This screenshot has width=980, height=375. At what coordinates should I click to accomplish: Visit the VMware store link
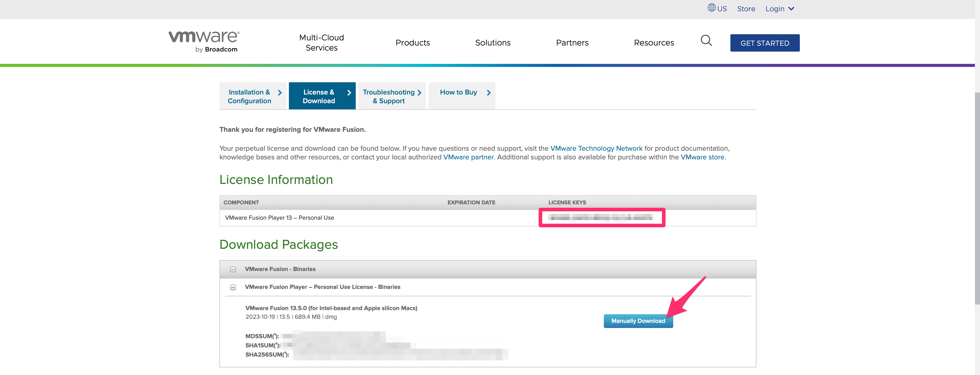[x=702, y=157]
